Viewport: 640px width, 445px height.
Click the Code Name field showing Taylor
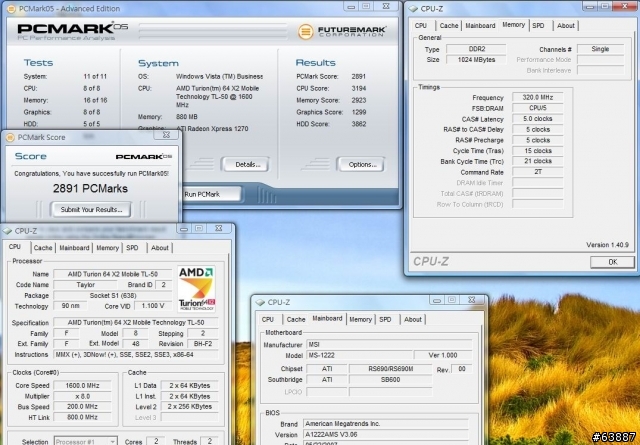tap(85, 285)
